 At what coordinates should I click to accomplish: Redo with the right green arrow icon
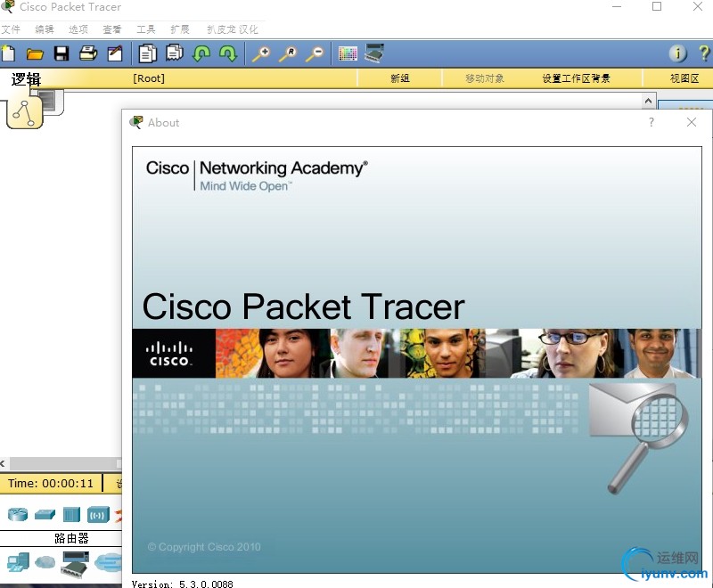228,53
